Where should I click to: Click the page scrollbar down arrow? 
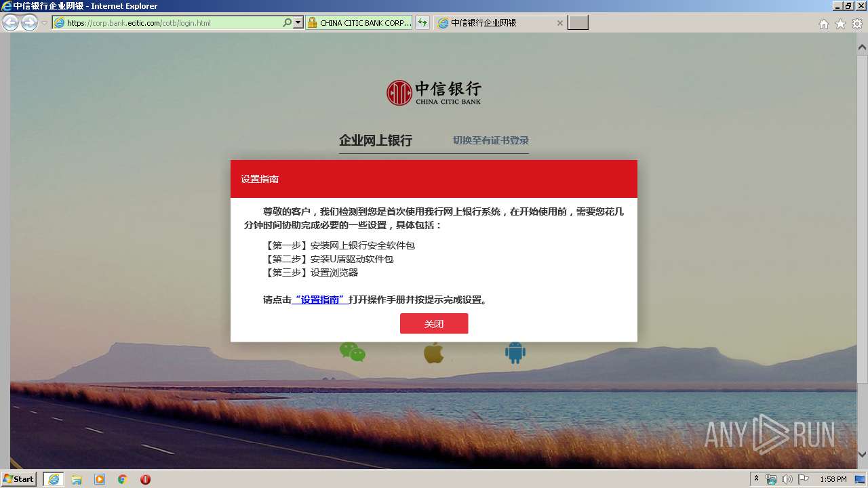(862, 454)
